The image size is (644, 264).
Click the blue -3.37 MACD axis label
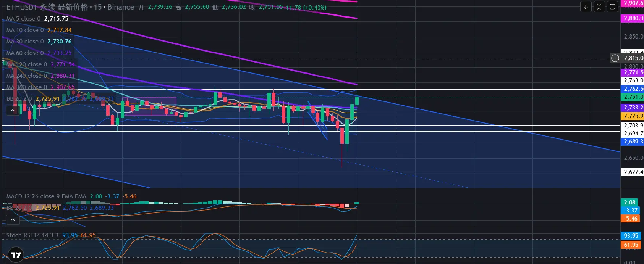629,211
